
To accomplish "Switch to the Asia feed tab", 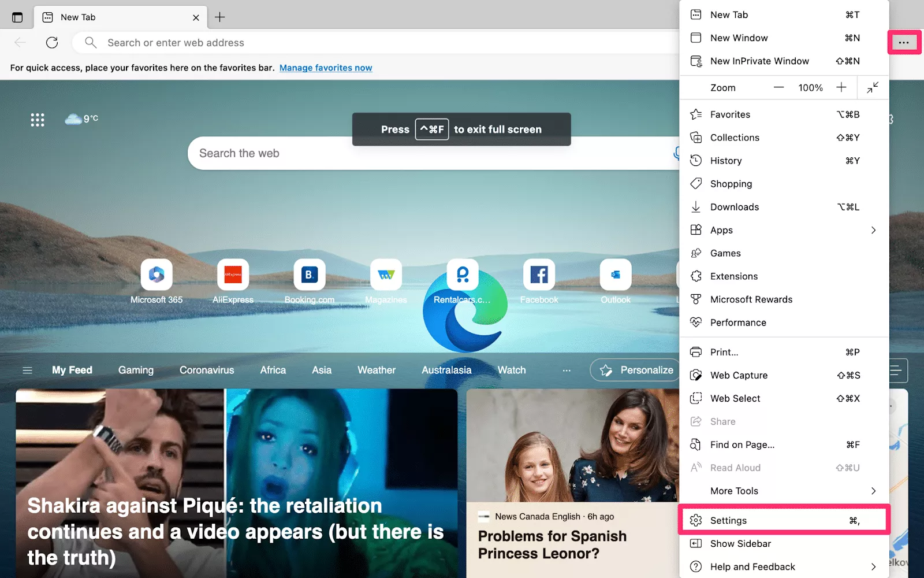I will tap(322, 370).
